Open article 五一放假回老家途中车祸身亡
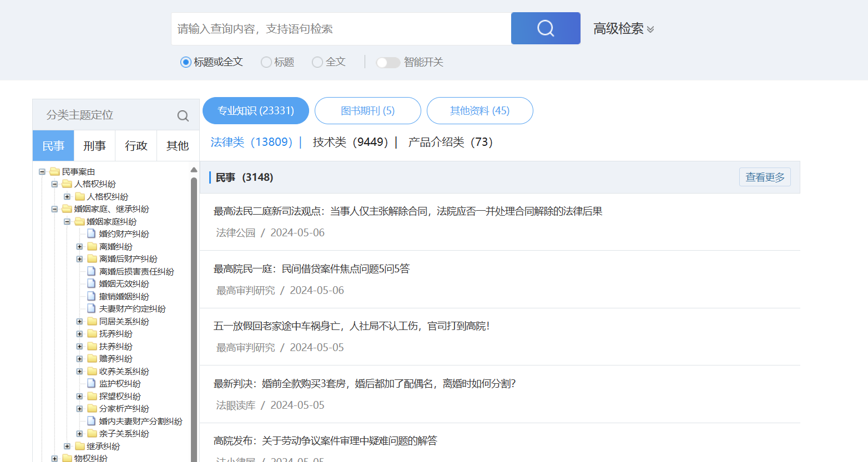Screen dimensions: 868x462 tap(351, 326)
